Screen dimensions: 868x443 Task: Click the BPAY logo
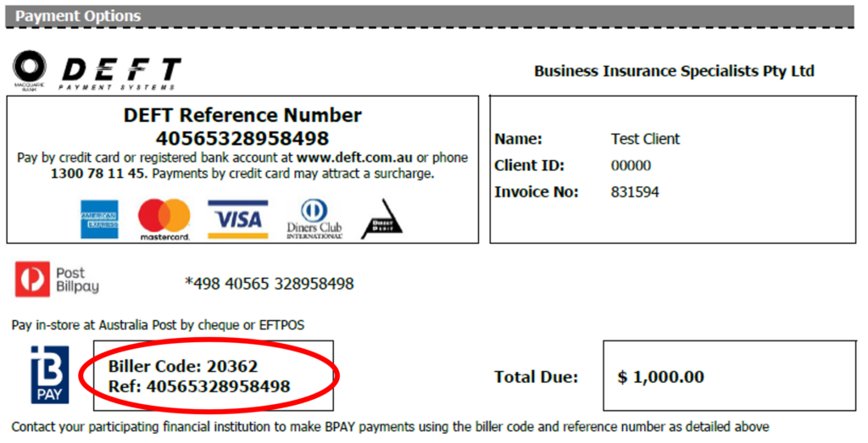tap(50, 374)
